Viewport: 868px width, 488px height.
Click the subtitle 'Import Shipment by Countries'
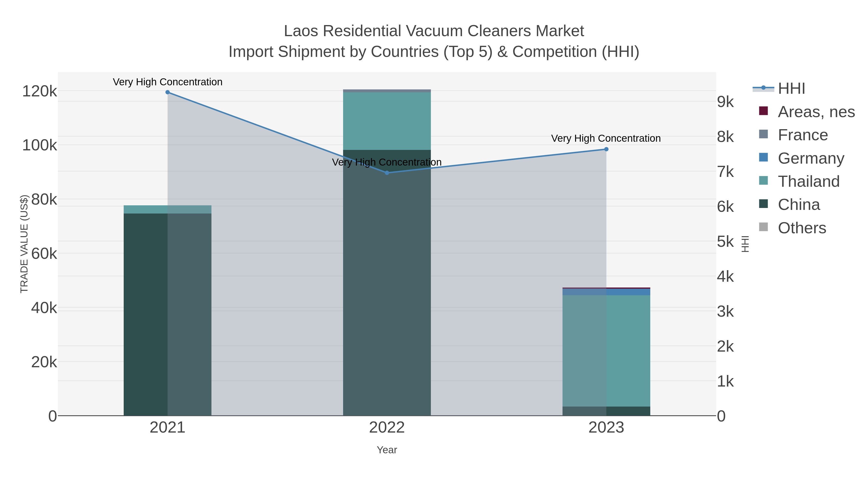point(334,52)
